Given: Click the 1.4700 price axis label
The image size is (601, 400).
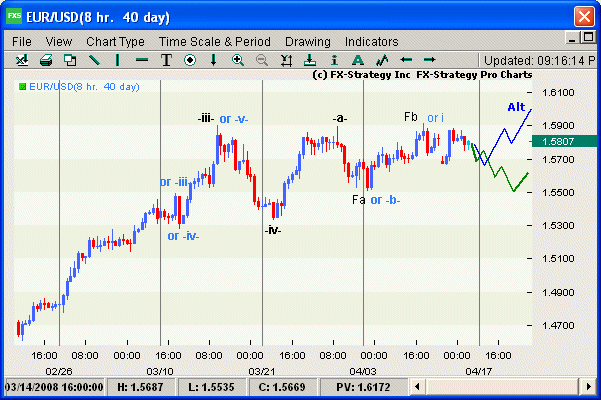Looking at the screenshot, I should (558, 325).
